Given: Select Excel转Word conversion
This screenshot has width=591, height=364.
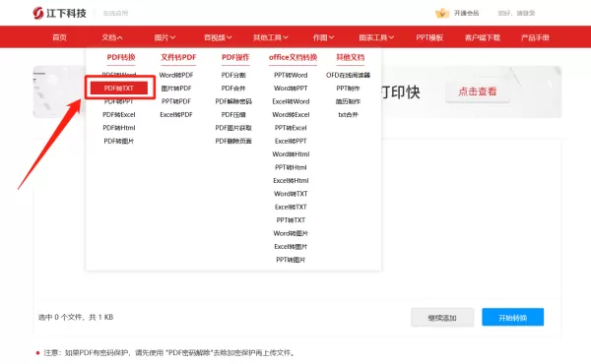Looking at the screenshot, I should coord(291,101).
